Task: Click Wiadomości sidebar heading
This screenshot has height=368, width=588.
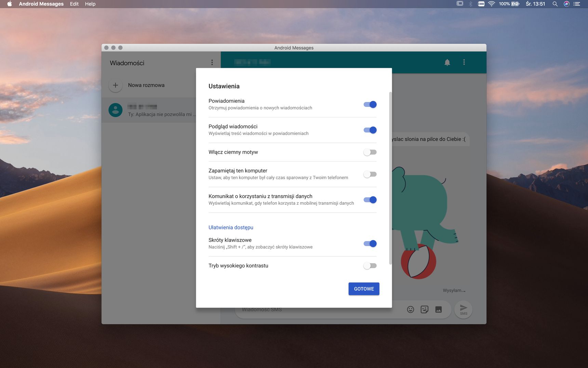Action: pos(127,63)
